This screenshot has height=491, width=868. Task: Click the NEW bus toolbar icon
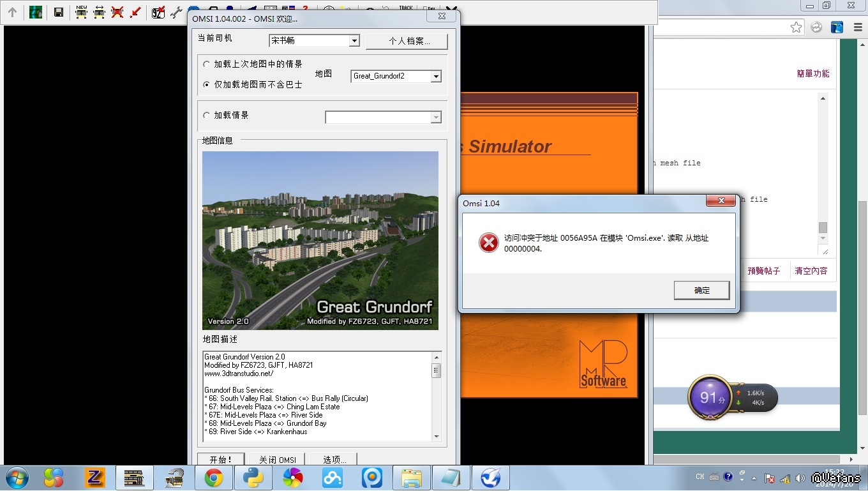(x=81, y=11)
